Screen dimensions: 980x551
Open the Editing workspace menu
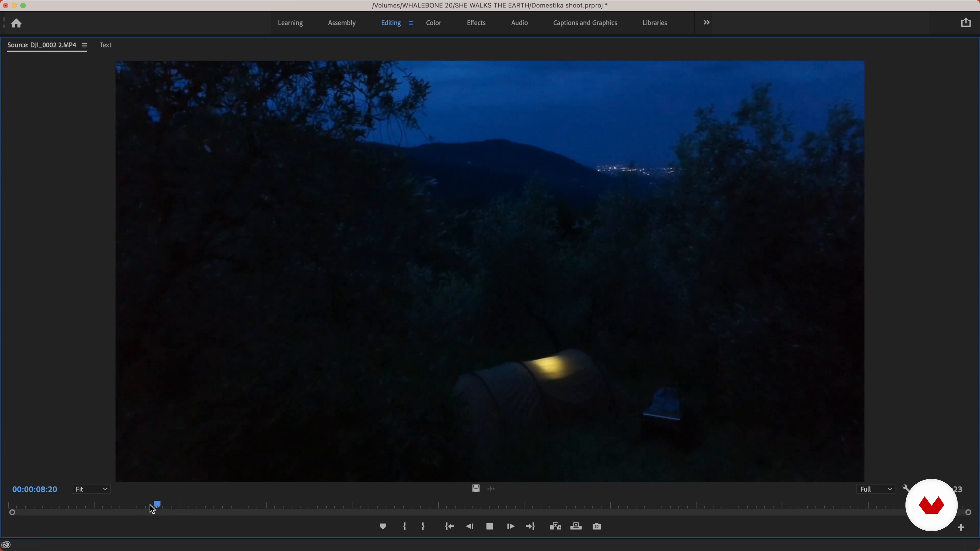pyautogui.click(x=411, y=23)
